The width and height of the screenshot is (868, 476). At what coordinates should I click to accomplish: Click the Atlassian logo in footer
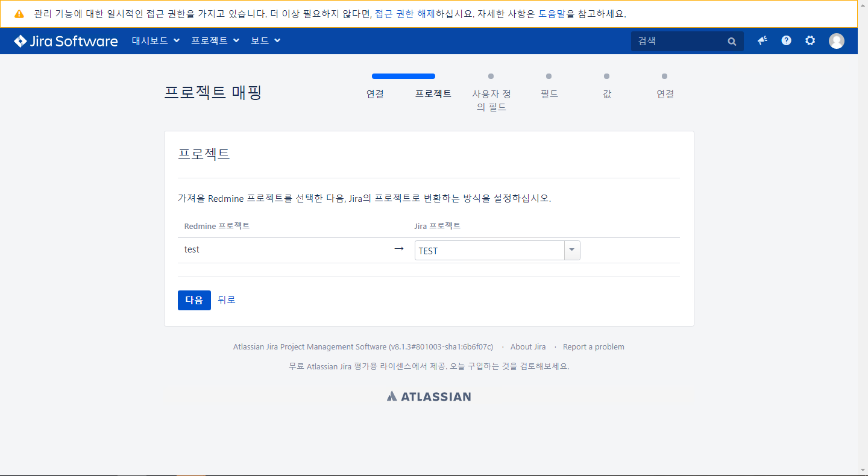[429, 396]
